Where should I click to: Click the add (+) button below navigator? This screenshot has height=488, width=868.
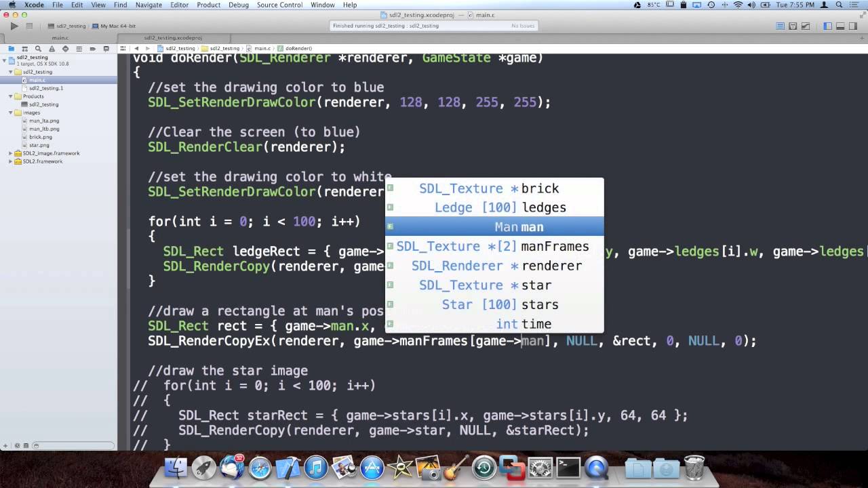[x=6, y=445]
